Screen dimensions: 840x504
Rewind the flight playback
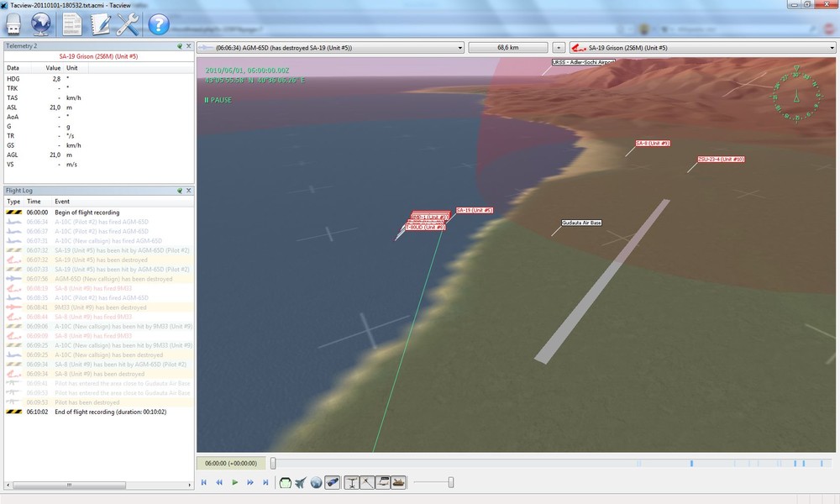(x=219, y=482)
